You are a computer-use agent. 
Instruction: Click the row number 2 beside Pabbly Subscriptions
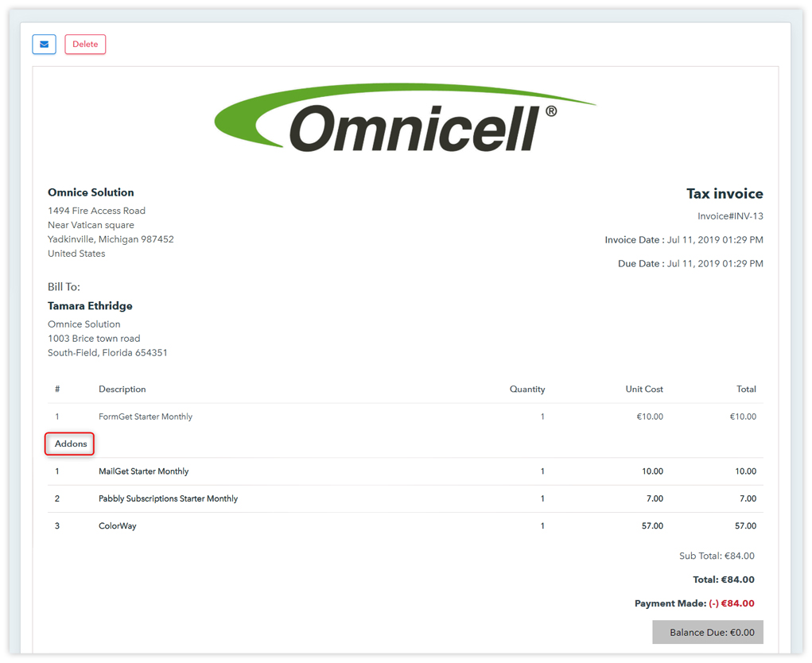point(57,499)
